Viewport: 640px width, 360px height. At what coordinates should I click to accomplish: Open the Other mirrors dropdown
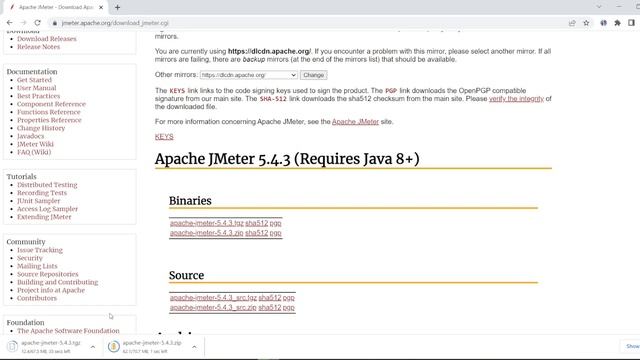(x=248, y=75)
